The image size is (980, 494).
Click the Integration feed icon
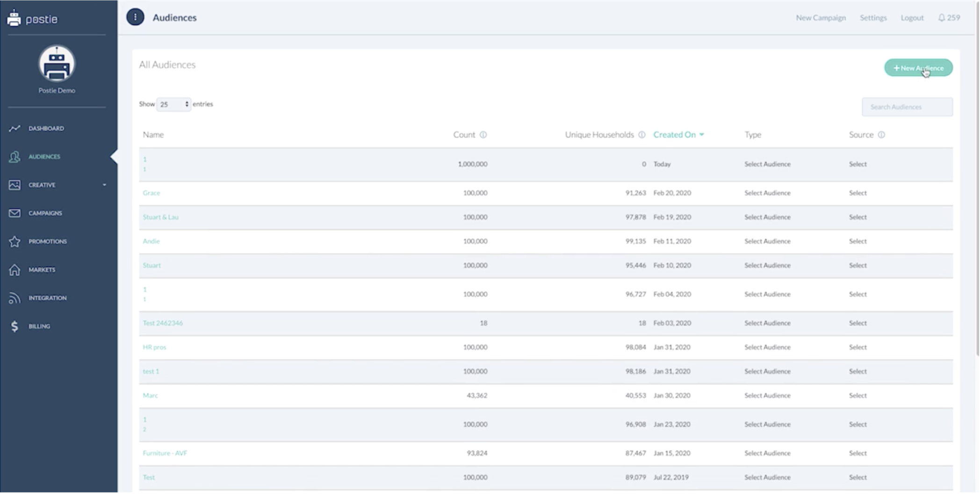coord(14,298)
